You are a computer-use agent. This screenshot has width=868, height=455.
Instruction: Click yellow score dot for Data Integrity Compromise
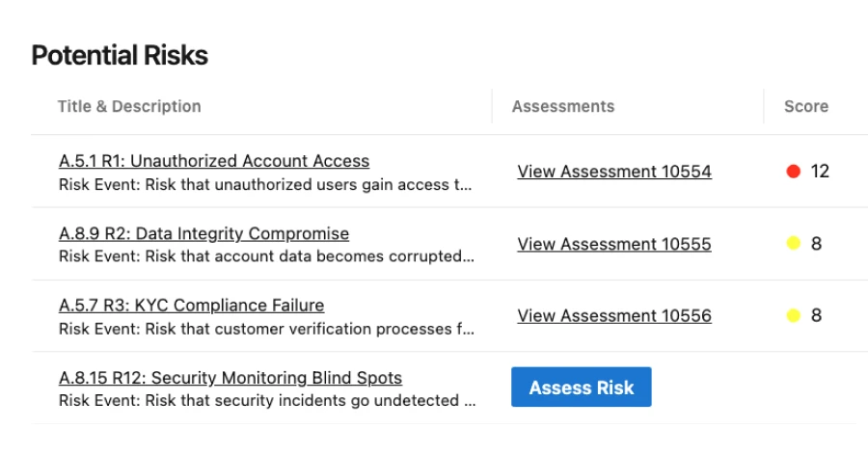[x=794, y=244]
